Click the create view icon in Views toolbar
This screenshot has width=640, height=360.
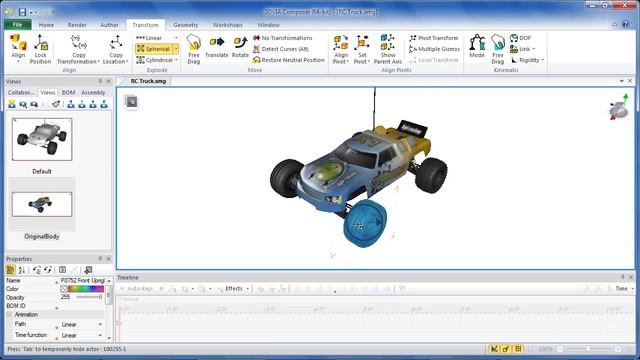(12, 104)
